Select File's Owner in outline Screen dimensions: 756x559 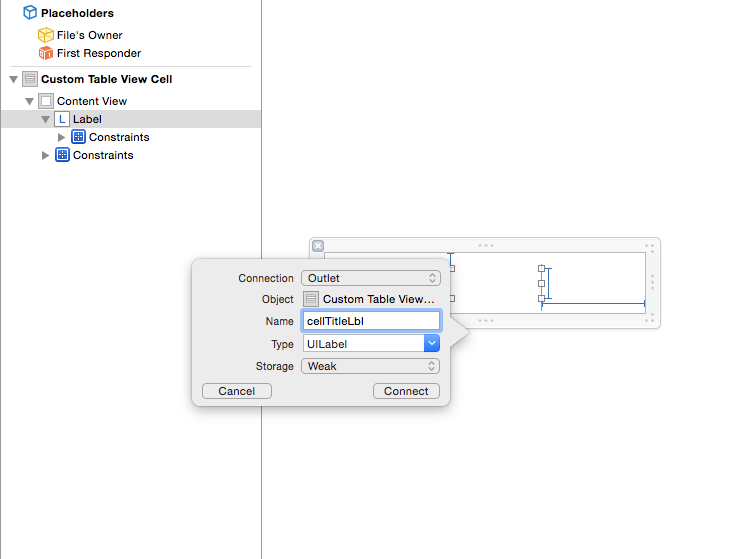pyautogui.click(x=90, y=35)
